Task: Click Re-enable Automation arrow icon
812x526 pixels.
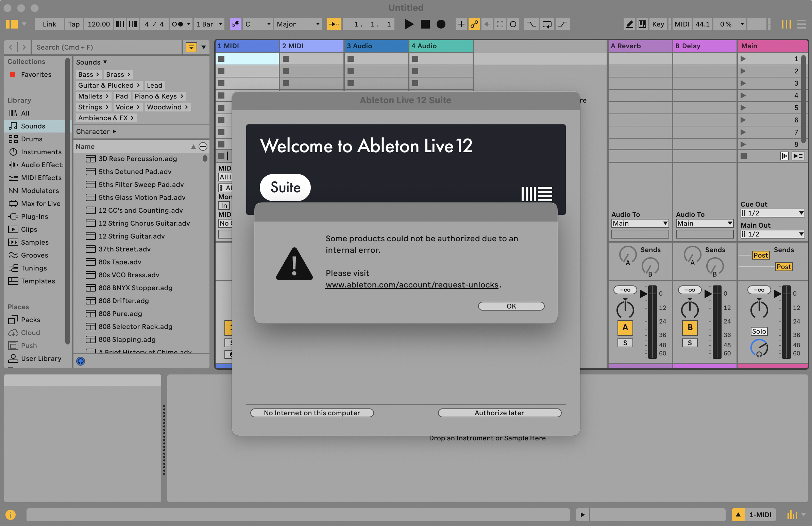Action: pyautogui.click(x=487, y=24)
